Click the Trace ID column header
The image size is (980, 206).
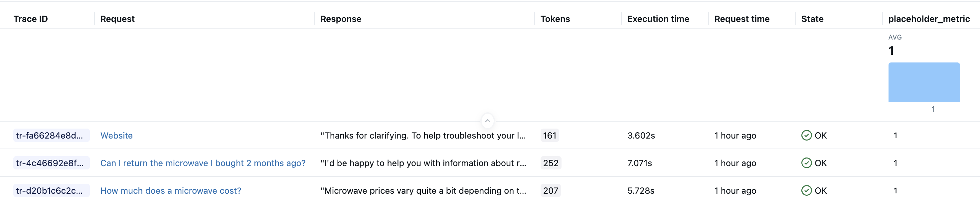tap(30, 19)
